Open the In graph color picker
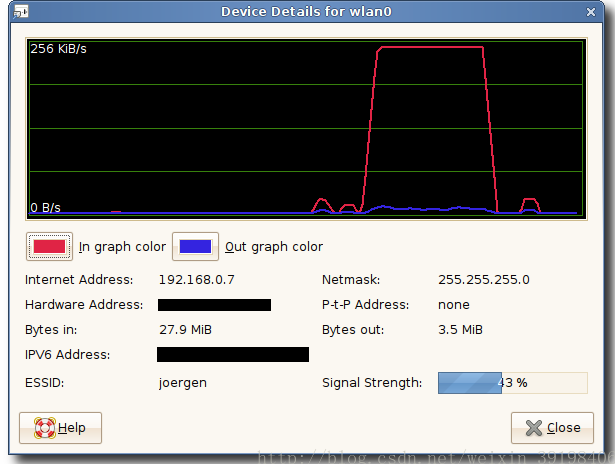The image size is (615, 464). tap(49, 246)
